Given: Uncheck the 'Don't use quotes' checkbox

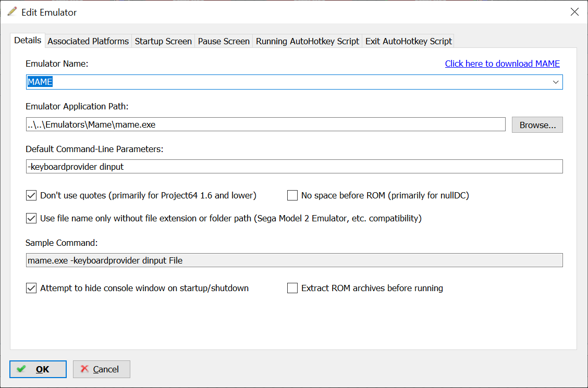Looking at the screenshot, I should coord(31,195).
